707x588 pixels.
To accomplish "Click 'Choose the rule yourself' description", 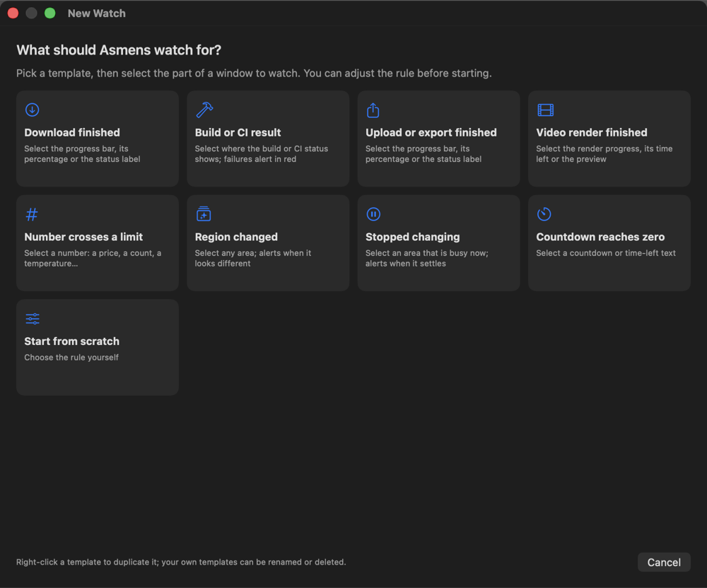I will point(71,358).
